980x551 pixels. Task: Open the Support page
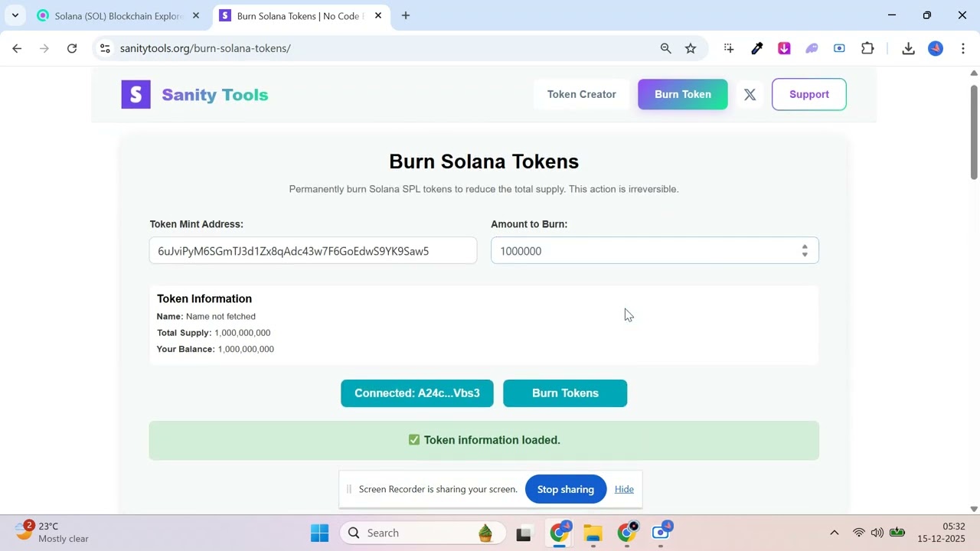(x=809, y=94)
